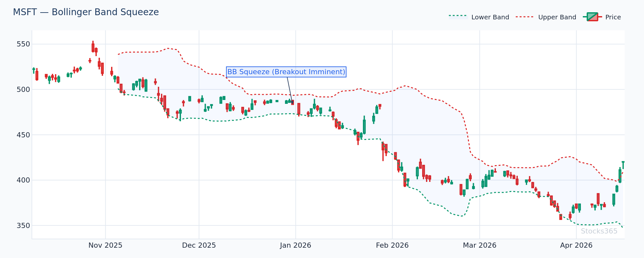Click the 500 y-axis tick label
The width and height of the screenshot is (644, 258).
coord(23,89)
